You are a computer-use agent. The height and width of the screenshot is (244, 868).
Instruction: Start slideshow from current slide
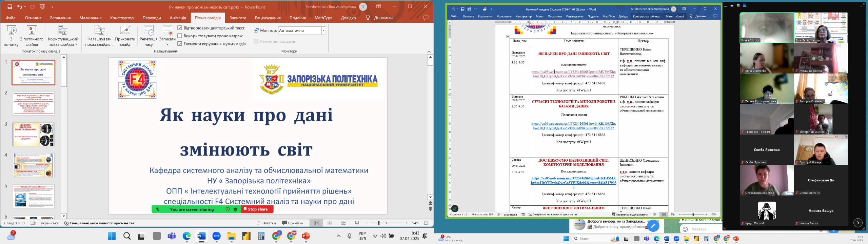click(32, 31)
